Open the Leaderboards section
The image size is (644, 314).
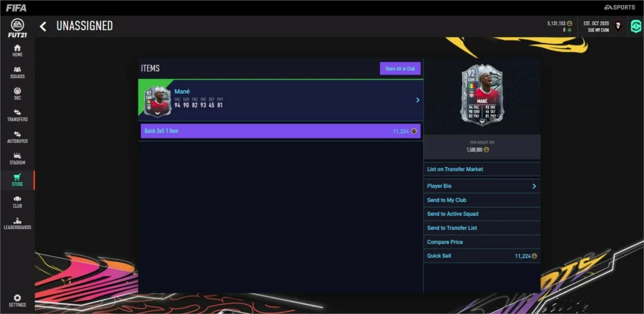point(17,223)
